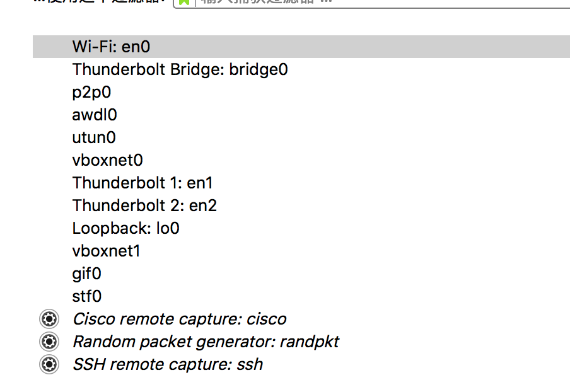The height and width of the screenshot is (392, 570).
Task: Open settings gear for SSH remote capture
Action: point(49,364)
